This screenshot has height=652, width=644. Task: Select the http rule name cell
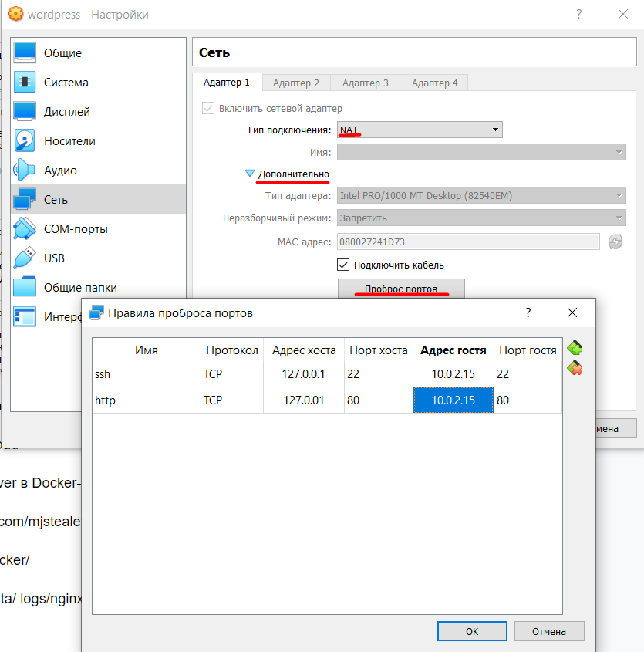click(147, 400)
